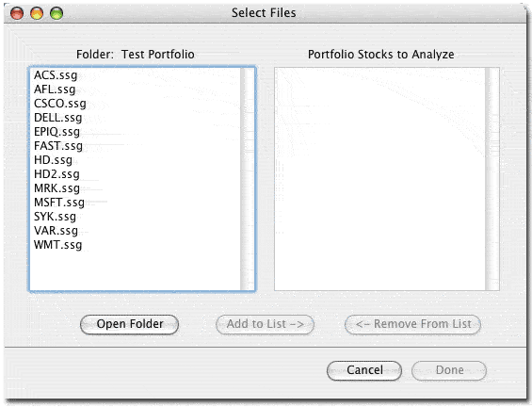Select SYK.ssg entry
The height and width of the screenshot is (407, 532).
(55, 217)
